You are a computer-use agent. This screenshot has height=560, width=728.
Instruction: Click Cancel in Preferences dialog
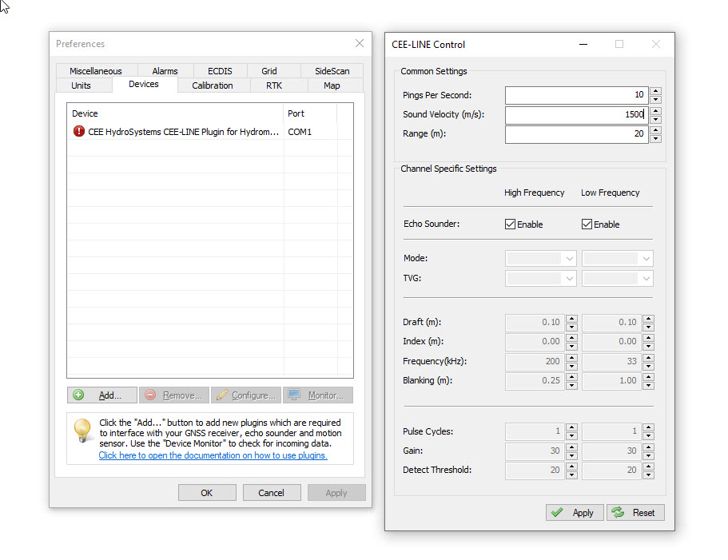click(x=272, y=493)
